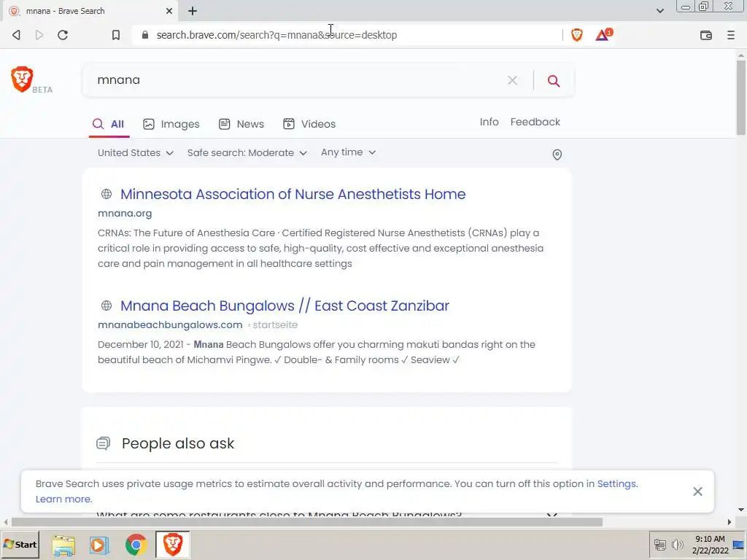The image size is (747, 560).
Task: Expand the United States region dropdown
Action: tap(135, 153)
